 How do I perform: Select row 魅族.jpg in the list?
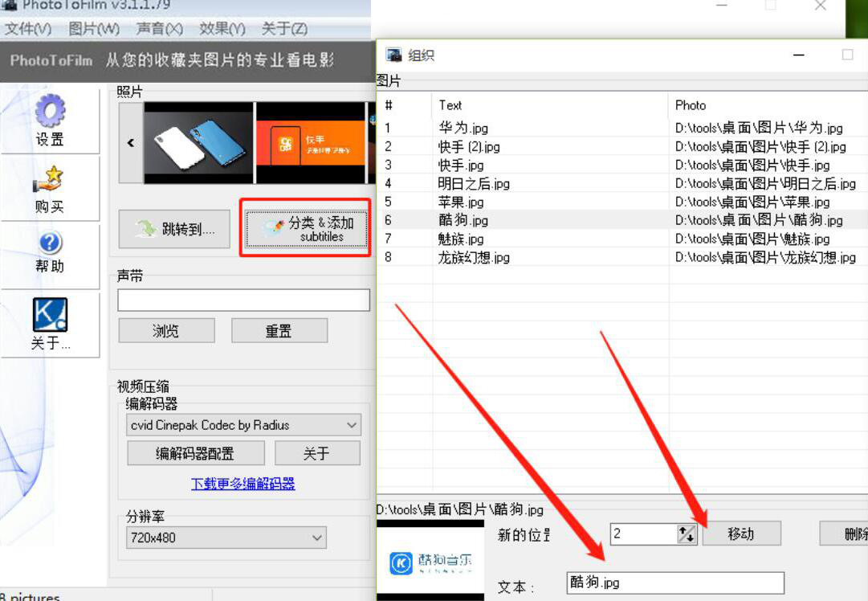click(621, 239)
